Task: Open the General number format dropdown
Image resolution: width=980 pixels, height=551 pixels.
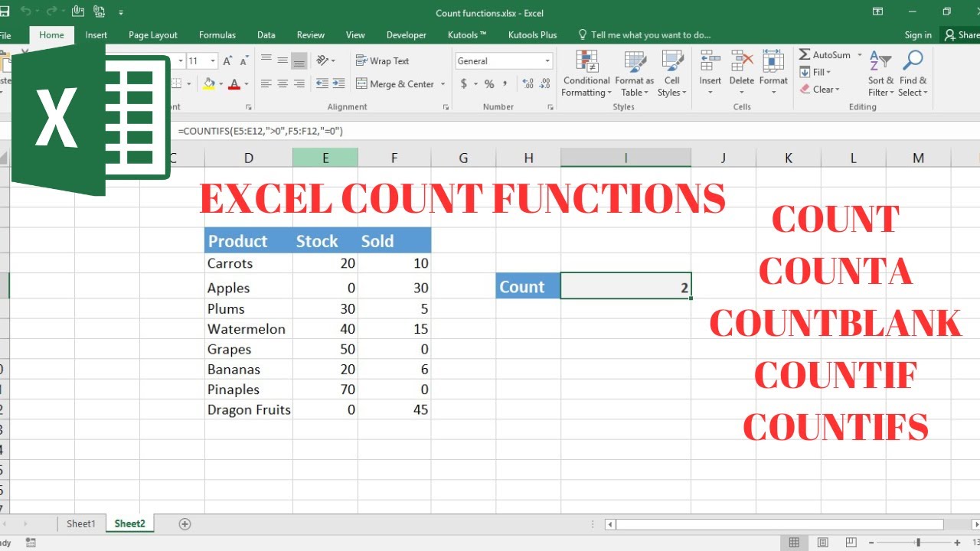Action: pyautogui.click(x=547, y=61)
